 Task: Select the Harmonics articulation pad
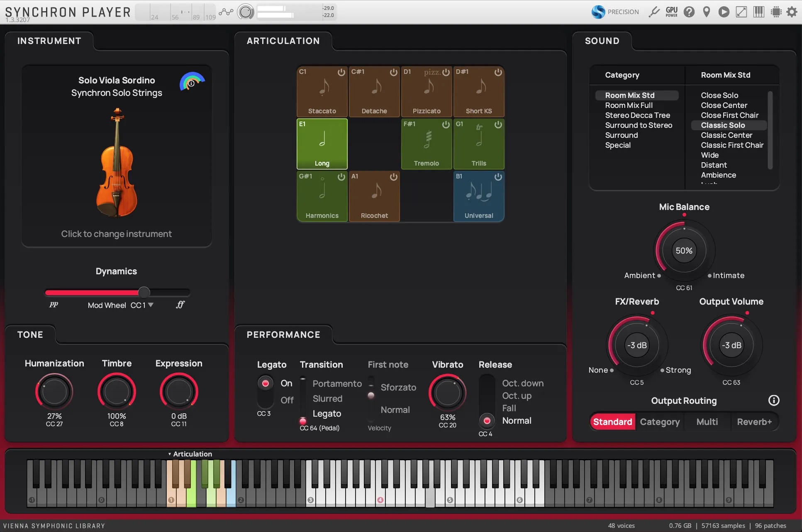(322, 196)
